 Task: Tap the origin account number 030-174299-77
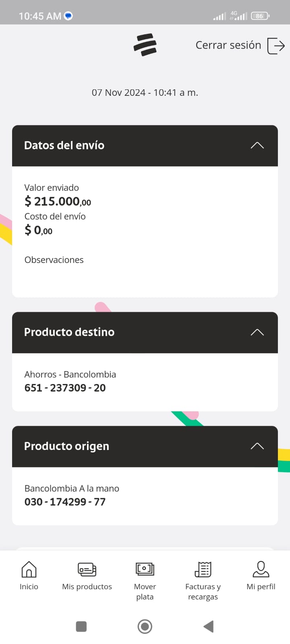[x=65, y=502]
